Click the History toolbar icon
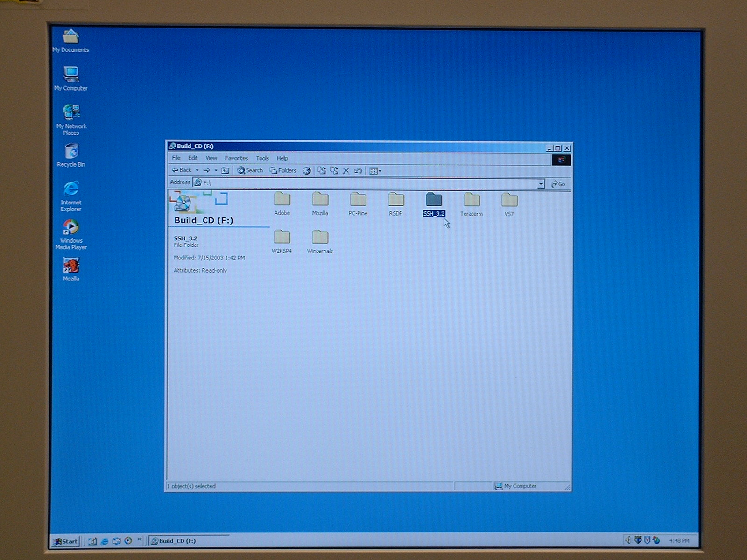The image size is (747, 560). (x=307, y=171)
